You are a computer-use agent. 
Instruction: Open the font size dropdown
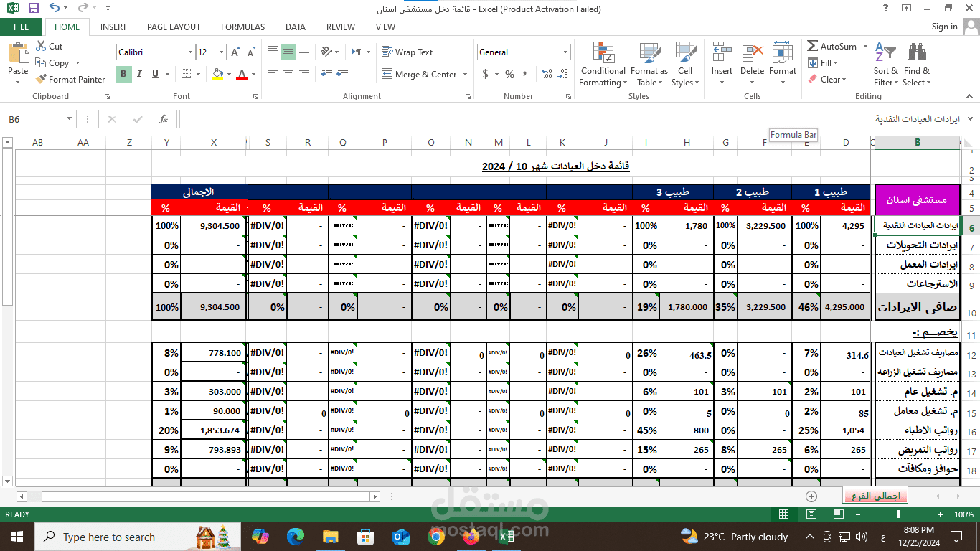[x=221, y=52]
